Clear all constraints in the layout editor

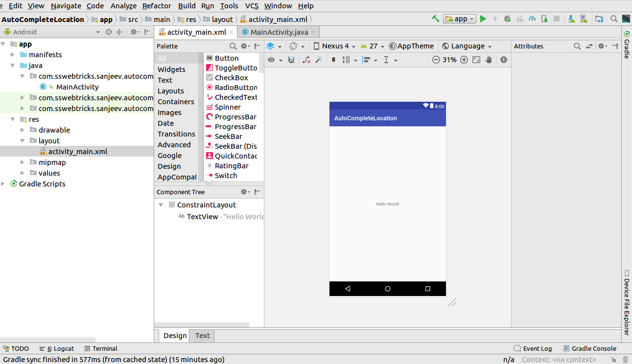pyautogui.click(x=305, y=59)
